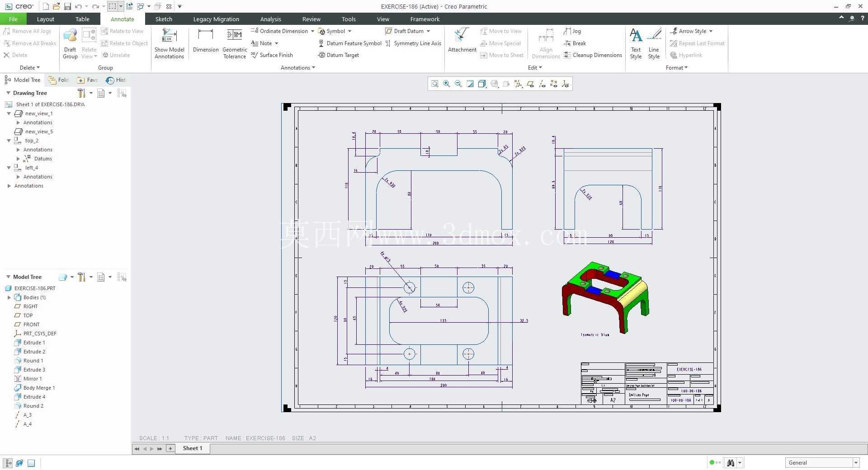Click the Repaint icon in the graphics toolbar
868x470 pixels.
pyautogui.click(x=470, y=84)
